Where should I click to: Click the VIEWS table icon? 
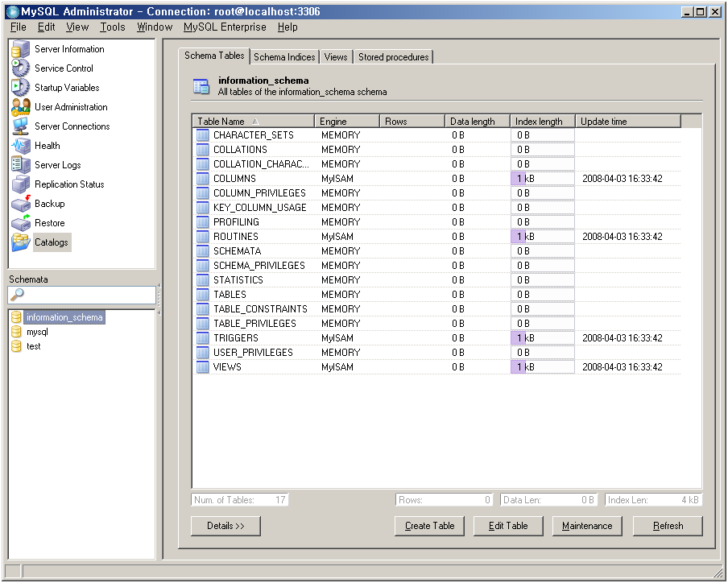pos(202,367)
